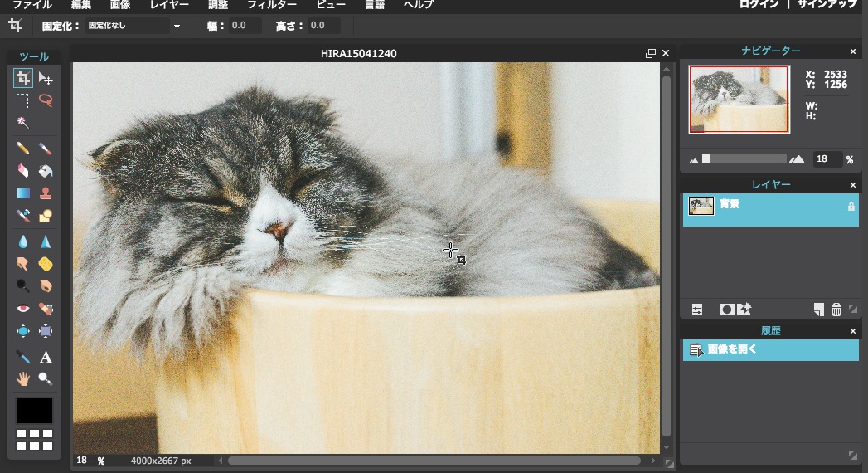The width and height of the screenshot is (868, 473).
Task: Open the 調整 menu
Action: tap(217, 5)
